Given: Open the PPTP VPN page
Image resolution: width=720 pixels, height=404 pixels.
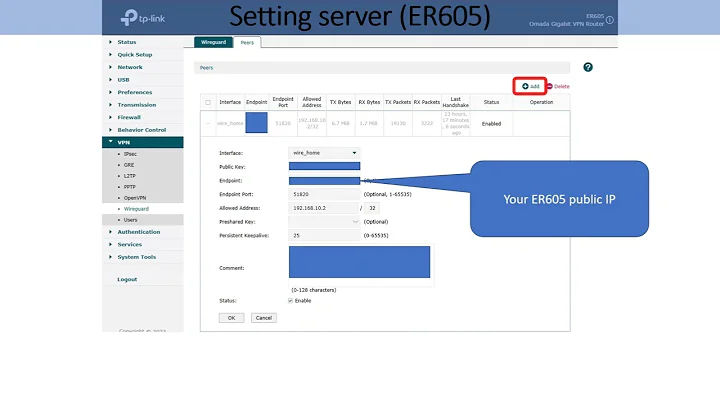Looking at the screenshot, I should 129,187.
